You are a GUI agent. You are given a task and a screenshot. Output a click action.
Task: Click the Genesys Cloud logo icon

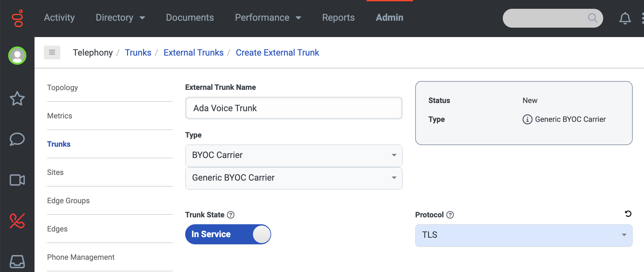pos(18,18)
